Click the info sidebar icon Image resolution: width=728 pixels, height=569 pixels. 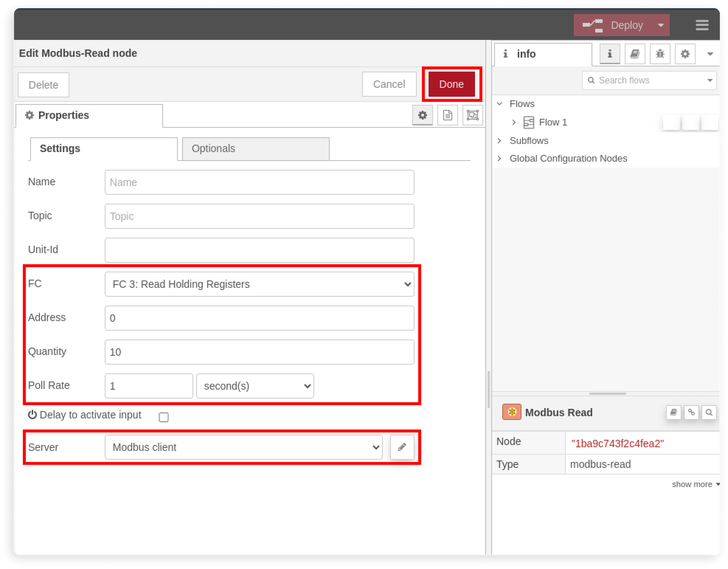[x=609, y=54]
